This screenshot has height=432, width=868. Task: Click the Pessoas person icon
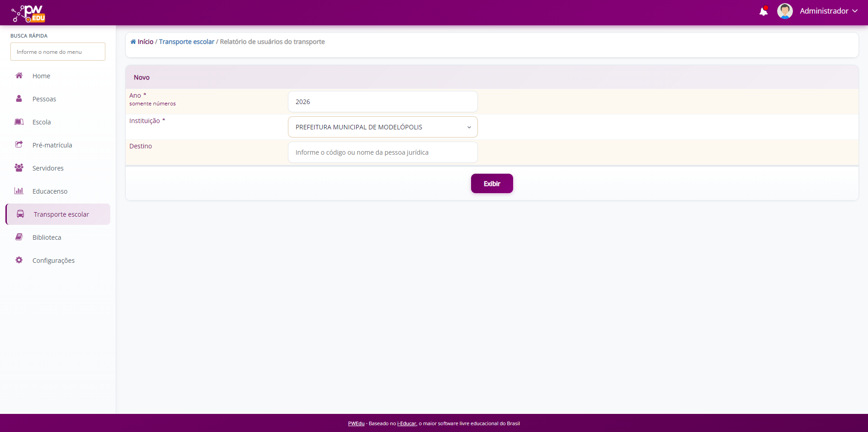click(x=19, y=99)
